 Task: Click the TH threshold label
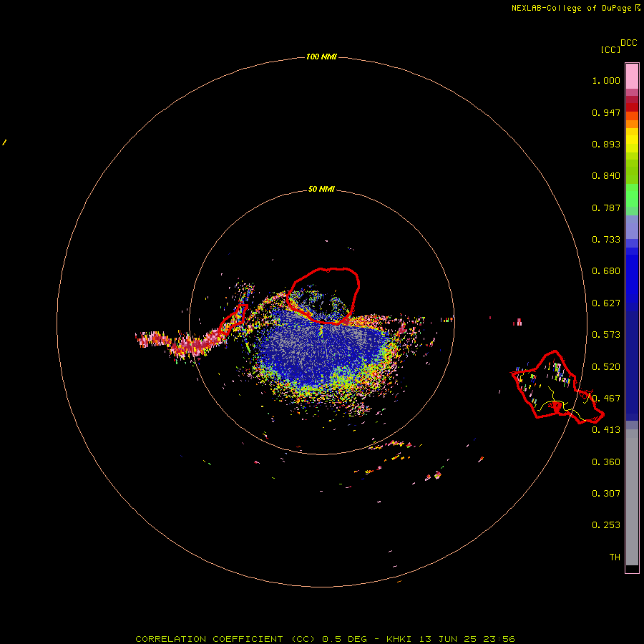(615, 557)
